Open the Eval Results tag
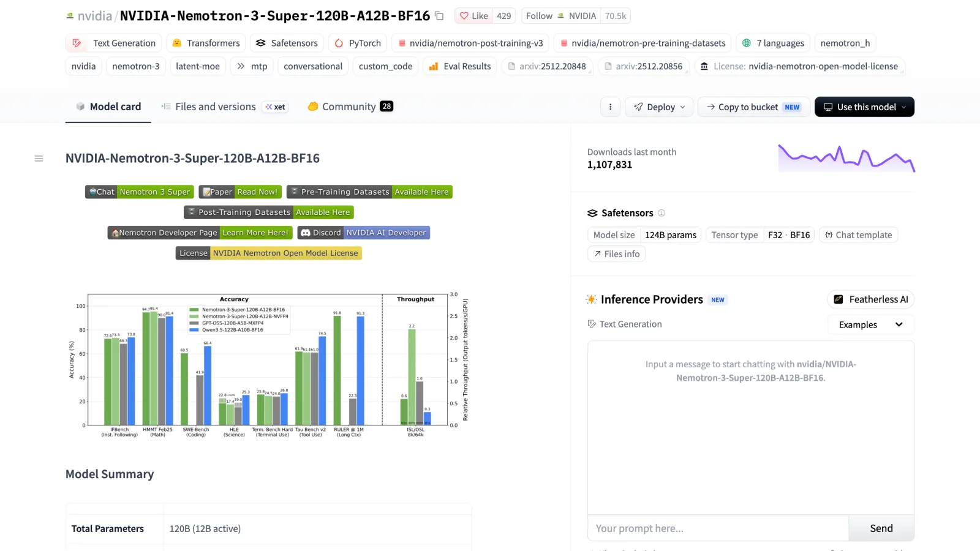980x551 pixels. pos(460,66)
